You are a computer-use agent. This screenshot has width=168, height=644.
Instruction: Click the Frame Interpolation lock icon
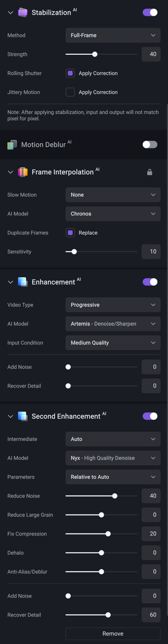coord(150,172)
